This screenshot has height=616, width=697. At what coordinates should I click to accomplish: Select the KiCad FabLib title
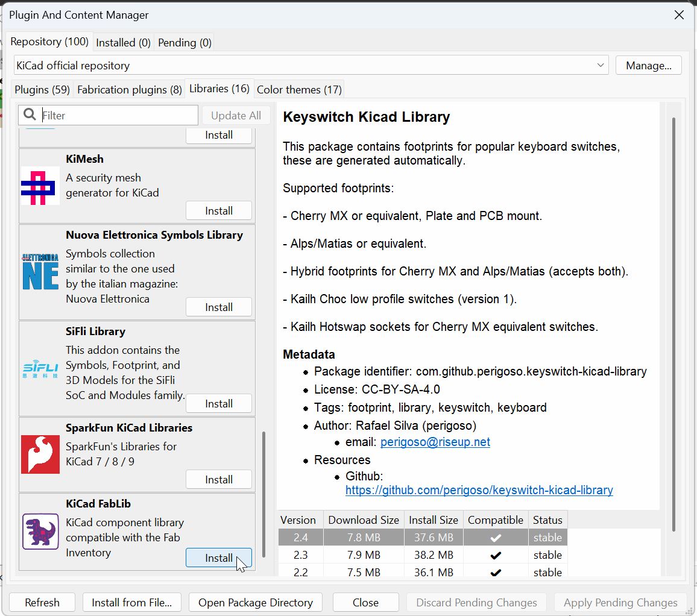click(98, 503)
